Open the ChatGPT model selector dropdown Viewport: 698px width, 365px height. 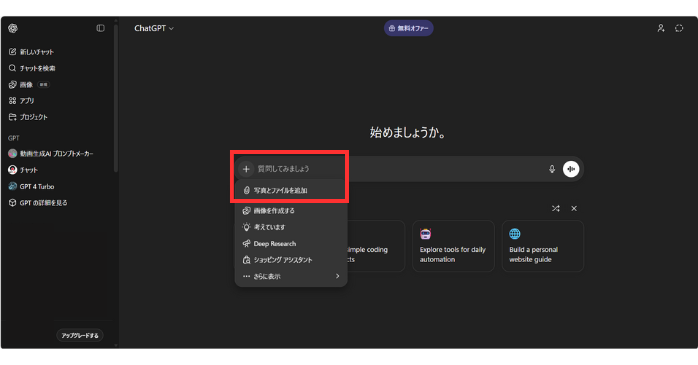[x=154, y=28]
